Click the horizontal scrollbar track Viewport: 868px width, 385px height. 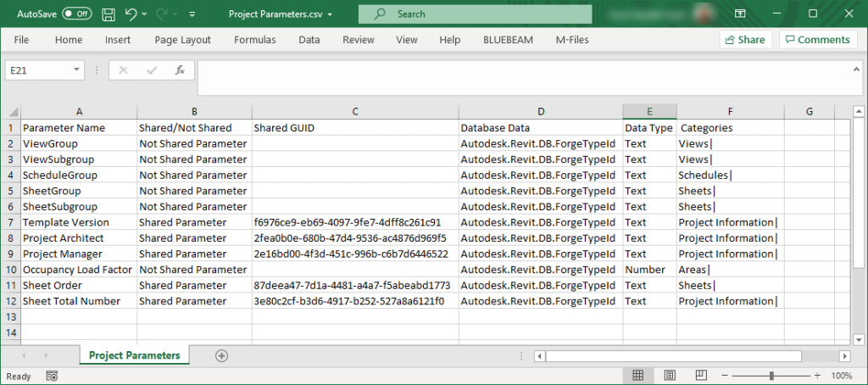coord(820,356)
